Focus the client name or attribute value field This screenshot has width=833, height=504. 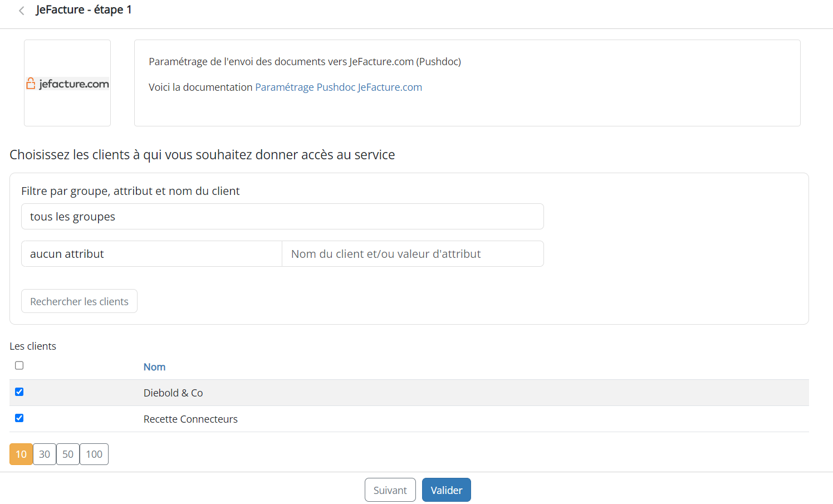coord(413,254)
